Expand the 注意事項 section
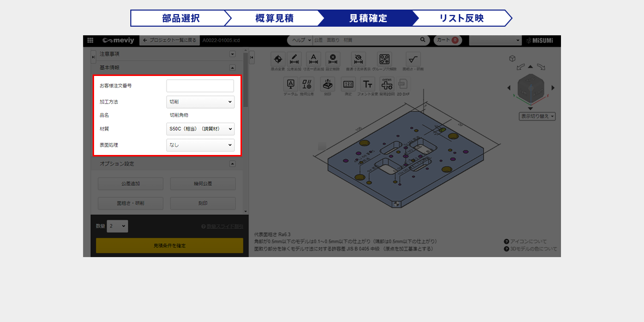Viewport: 644px width, 322px height. [x=232, y=54]
